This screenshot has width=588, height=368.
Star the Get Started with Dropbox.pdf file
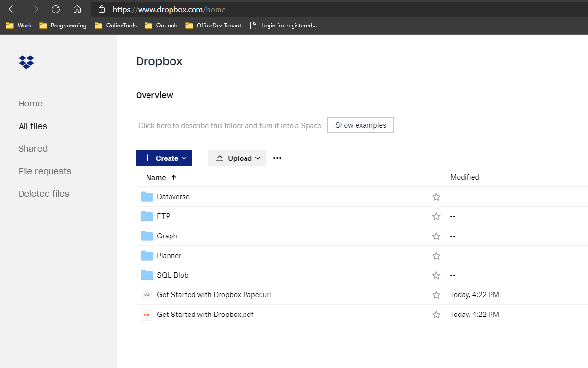[436, 315]
